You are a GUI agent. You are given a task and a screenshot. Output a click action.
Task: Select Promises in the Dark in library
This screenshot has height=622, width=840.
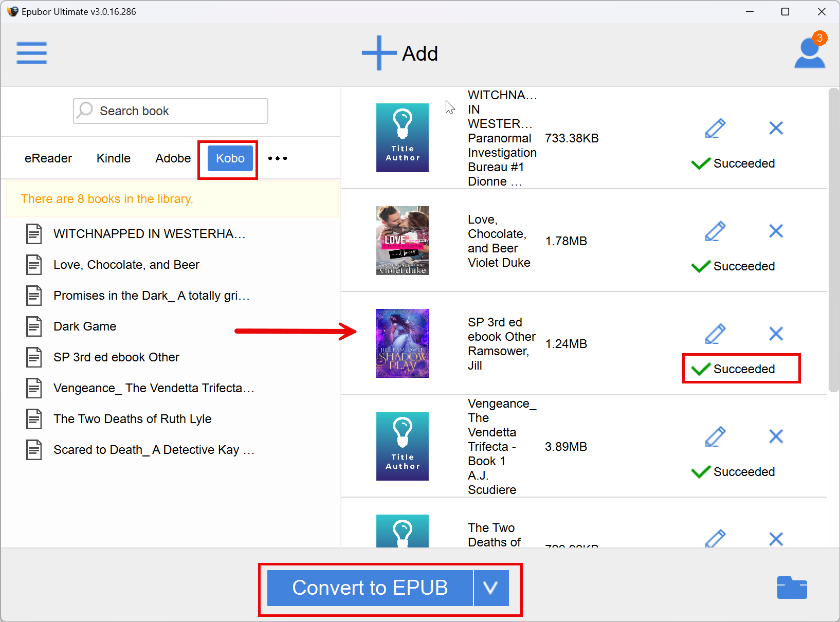(x=152, y=296)
